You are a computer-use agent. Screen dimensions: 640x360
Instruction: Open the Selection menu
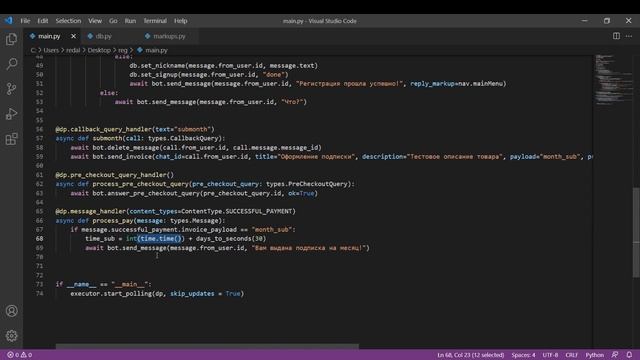click(x=68, y=21)
